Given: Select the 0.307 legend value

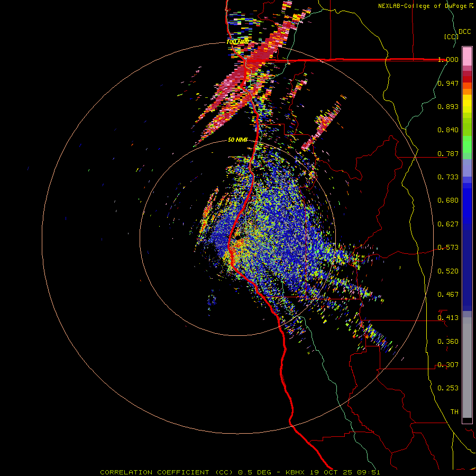Looking at the screenshot, I should pos(448,365).
